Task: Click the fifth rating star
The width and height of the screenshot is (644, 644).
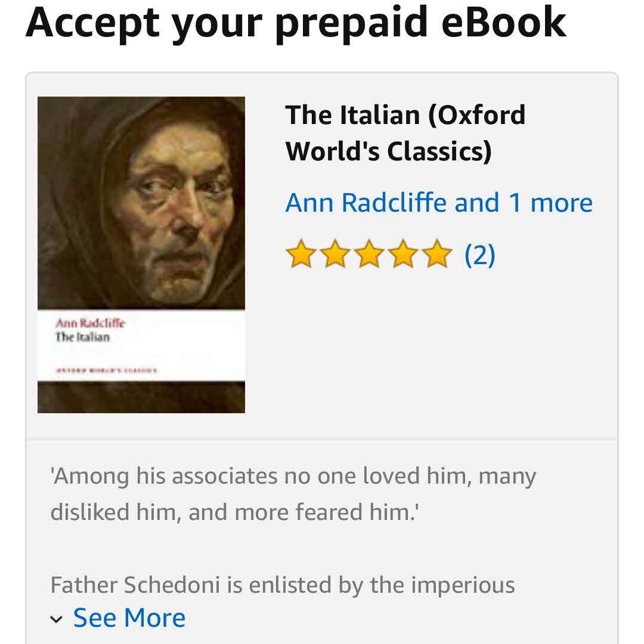Action: click(437, 254)
